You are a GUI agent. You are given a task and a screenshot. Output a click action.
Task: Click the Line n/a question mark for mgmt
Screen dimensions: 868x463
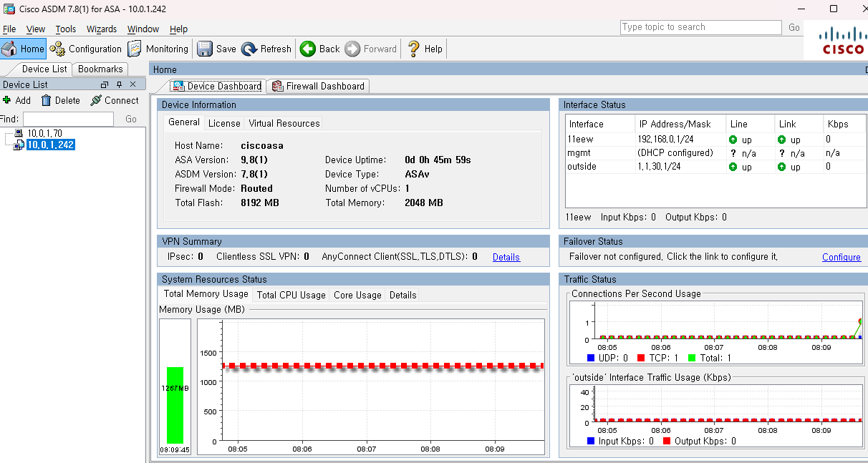tap(733, 153)
